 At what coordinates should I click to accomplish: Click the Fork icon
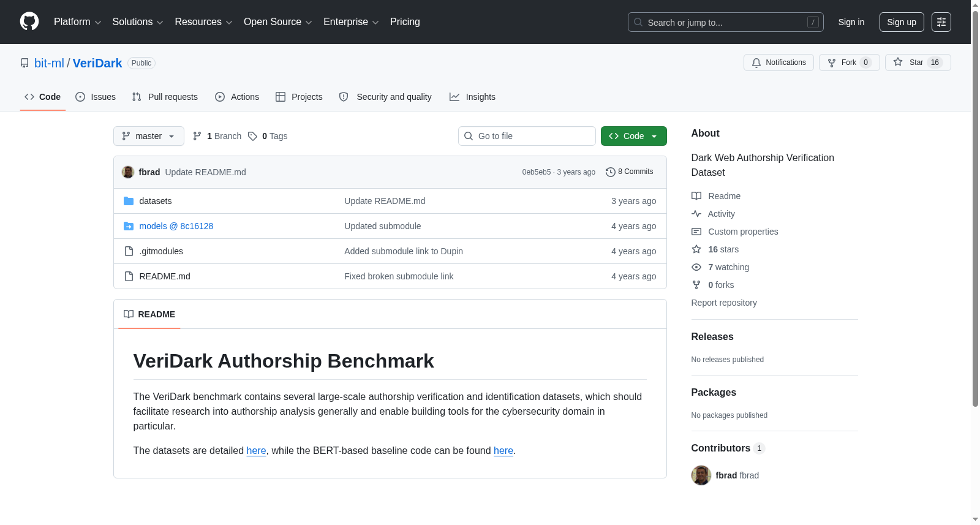pos(832,62)
